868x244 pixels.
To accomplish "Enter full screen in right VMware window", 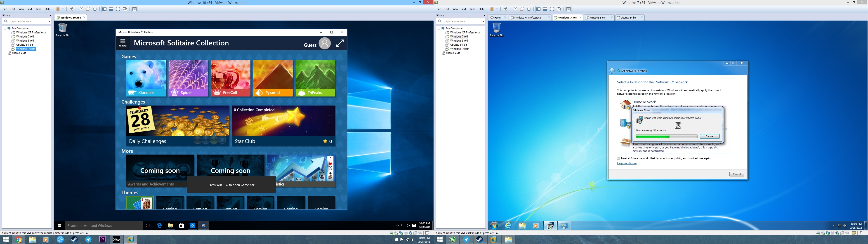I will pos(552,9).
